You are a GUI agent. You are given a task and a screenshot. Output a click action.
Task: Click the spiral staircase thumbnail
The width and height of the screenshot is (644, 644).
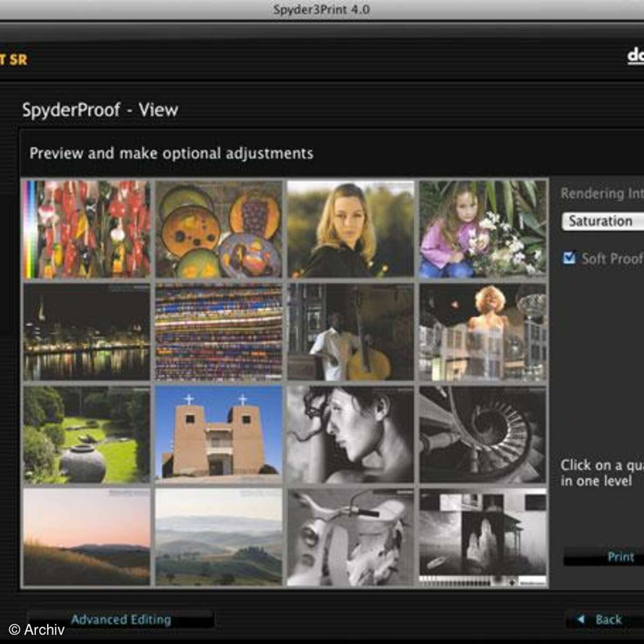482,435
